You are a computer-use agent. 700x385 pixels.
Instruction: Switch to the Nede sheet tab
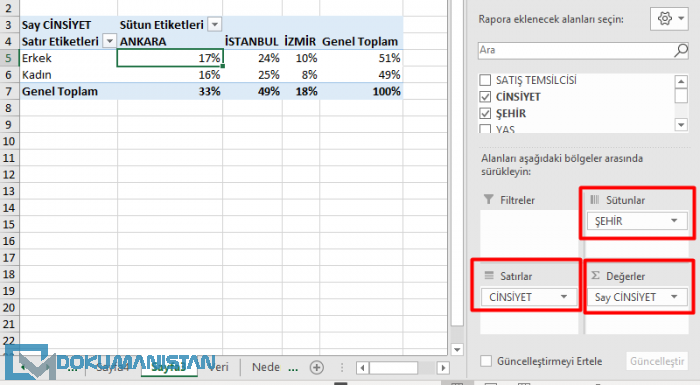(266, 368)
